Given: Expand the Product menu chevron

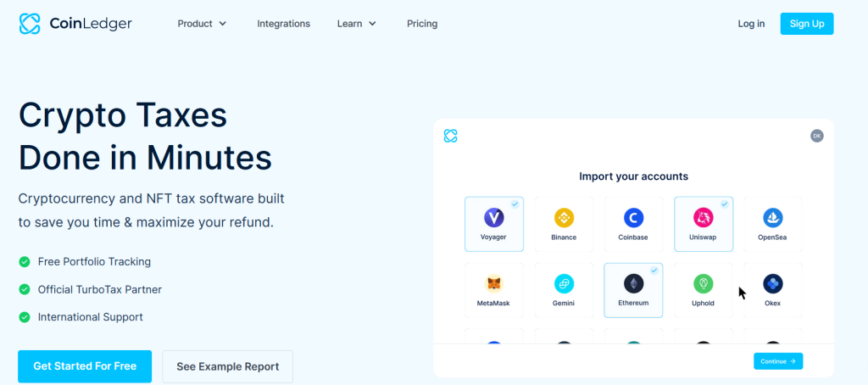Looking at the screenshot, I should point(223,24).
